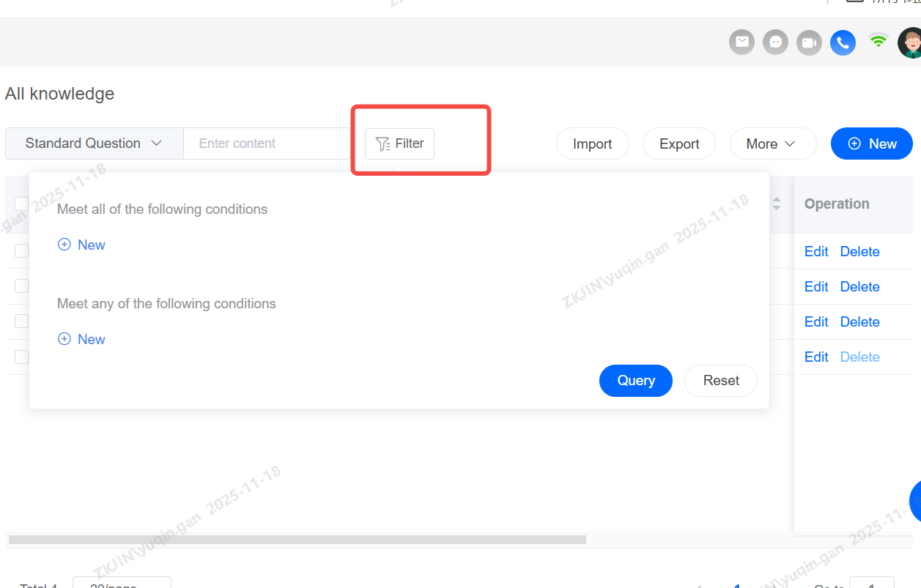Toggle the Filter funnel button
This screenshot has width=921, height=588.
pyautogui.click(x=399, y=144)
